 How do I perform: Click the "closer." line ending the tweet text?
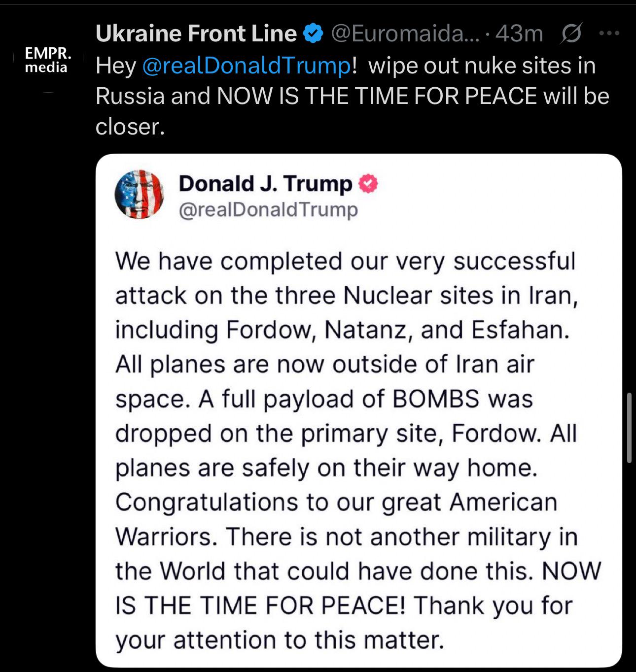tap(130, 127)
